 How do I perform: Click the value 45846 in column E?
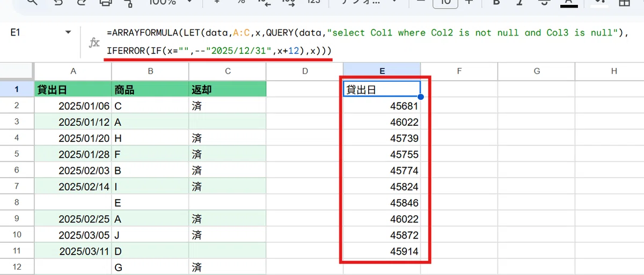pos(382,202)
